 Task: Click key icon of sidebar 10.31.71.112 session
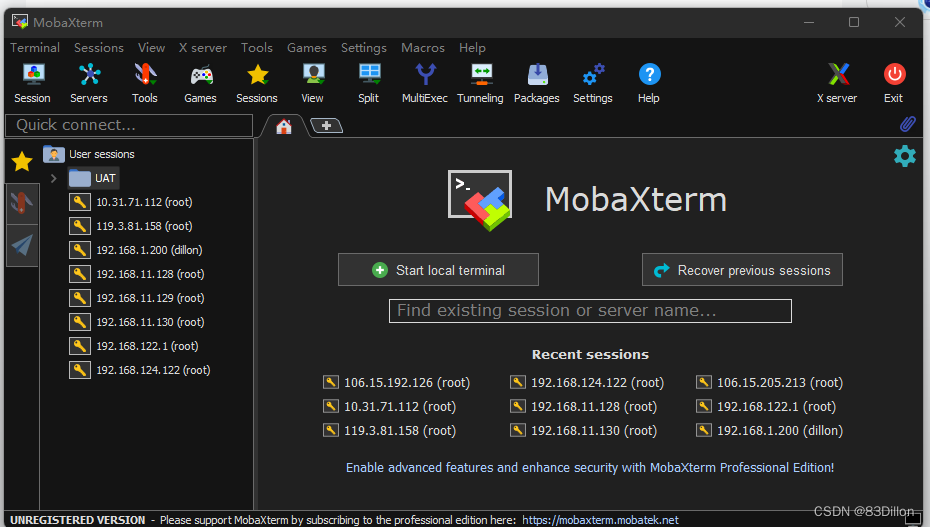79,202
